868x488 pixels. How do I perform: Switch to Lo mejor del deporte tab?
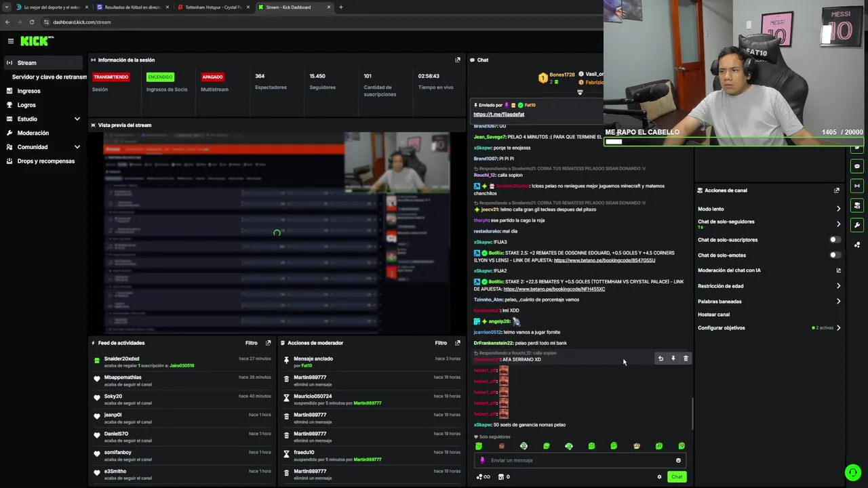point(52,7)
